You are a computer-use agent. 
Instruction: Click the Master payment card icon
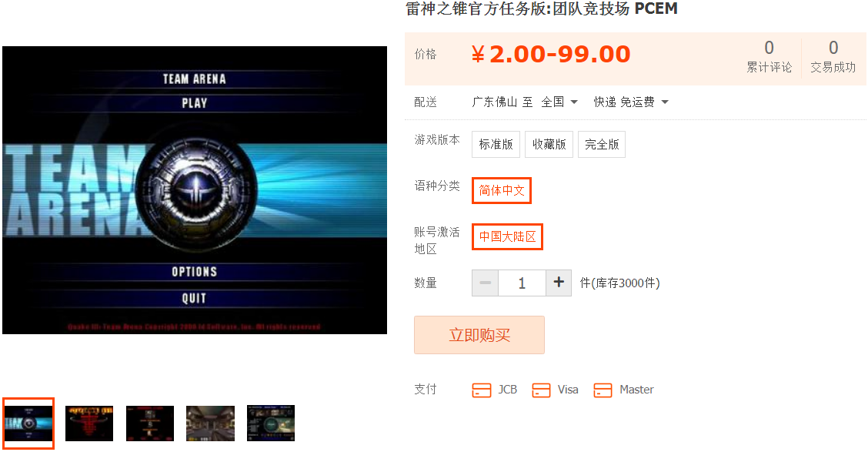coord(603,390)
